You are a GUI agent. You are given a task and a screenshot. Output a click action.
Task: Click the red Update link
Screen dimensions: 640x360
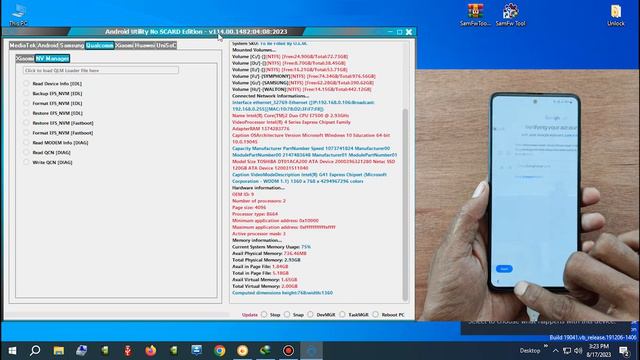[x=249, y=315]
